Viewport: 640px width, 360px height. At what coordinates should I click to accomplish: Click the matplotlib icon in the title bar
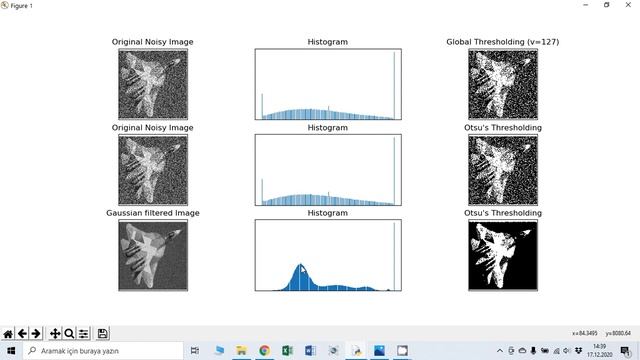click(x=4, y=5)
